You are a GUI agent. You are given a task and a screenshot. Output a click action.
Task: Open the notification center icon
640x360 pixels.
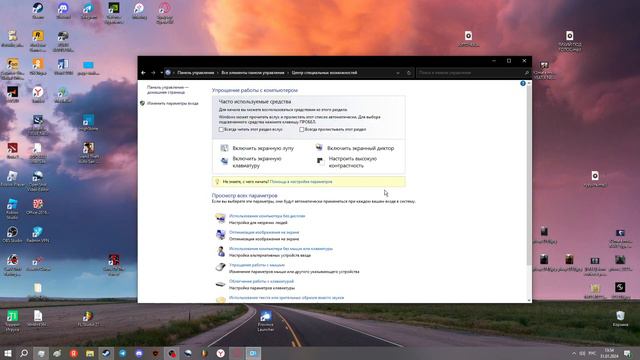coord(627,353)
